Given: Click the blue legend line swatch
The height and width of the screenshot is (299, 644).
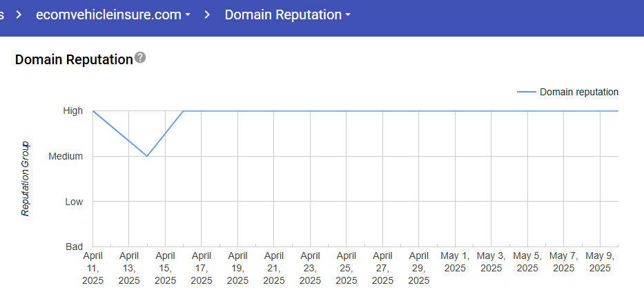Looking at the screenshot, I should pyautogui.click(x=526, y=92).
